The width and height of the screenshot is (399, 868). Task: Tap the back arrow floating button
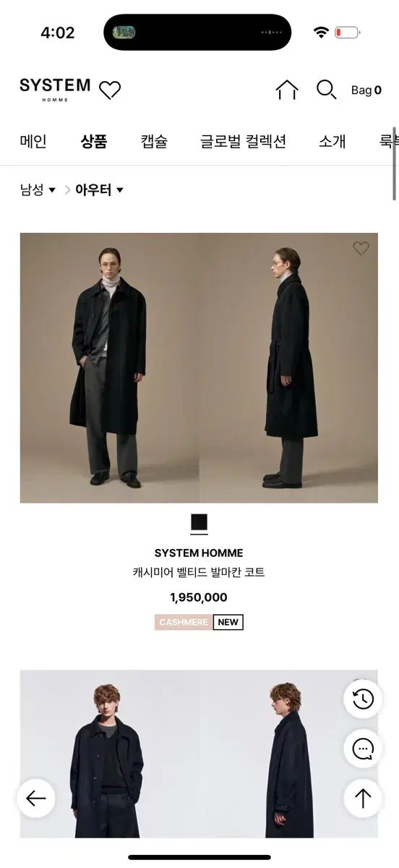tap(35, 799)
